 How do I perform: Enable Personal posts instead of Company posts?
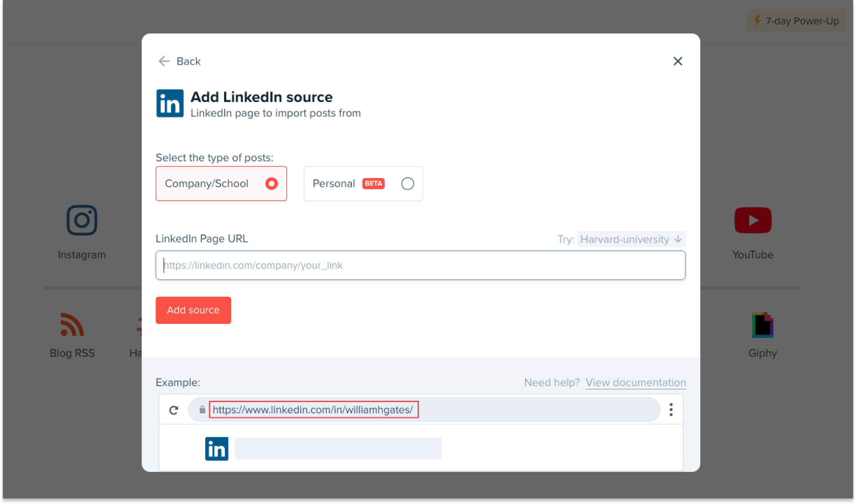tap(408, 183)
